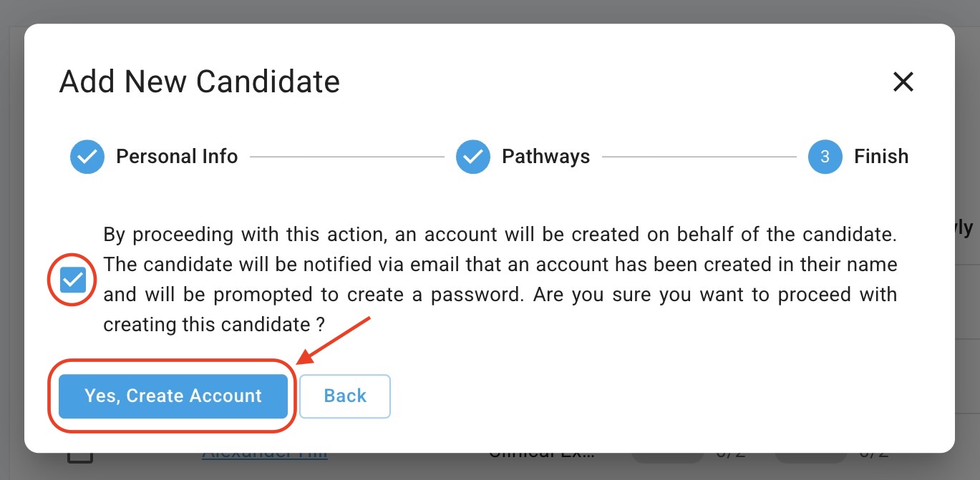Viewport: 980px width, 480px height.
Task: Click connector line between Personal Info and Pathways
Action: coord(347,157)
